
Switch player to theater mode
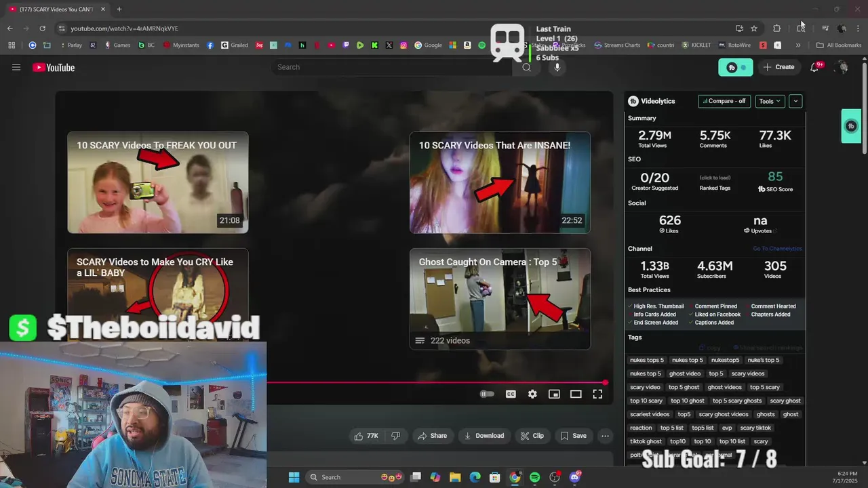point(576,394)
